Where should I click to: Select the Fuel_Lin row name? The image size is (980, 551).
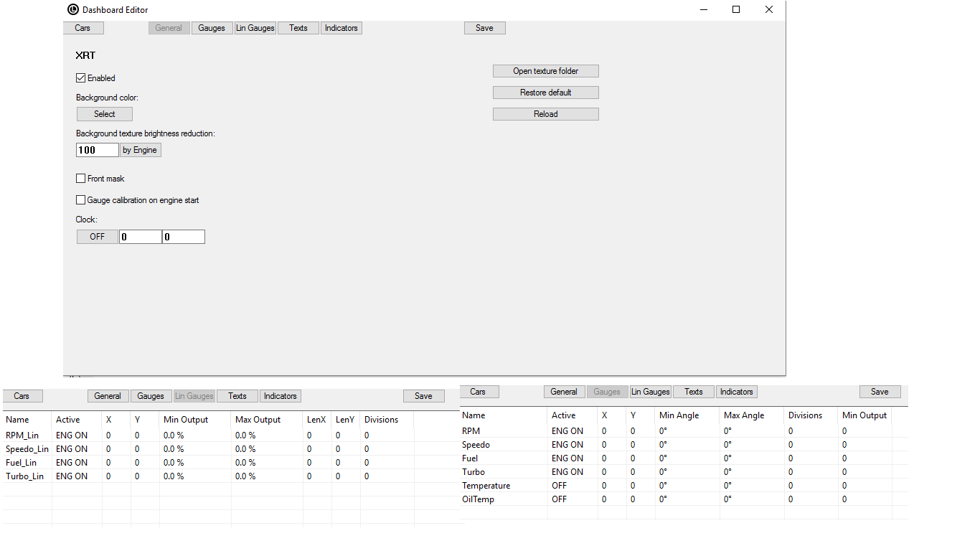coord(21,463)
